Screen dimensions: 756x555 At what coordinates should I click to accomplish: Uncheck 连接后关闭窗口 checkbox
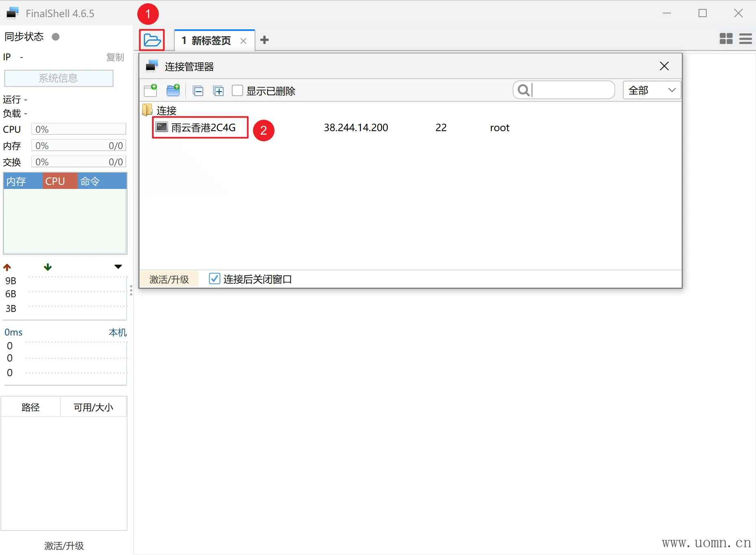click(214, 279)
